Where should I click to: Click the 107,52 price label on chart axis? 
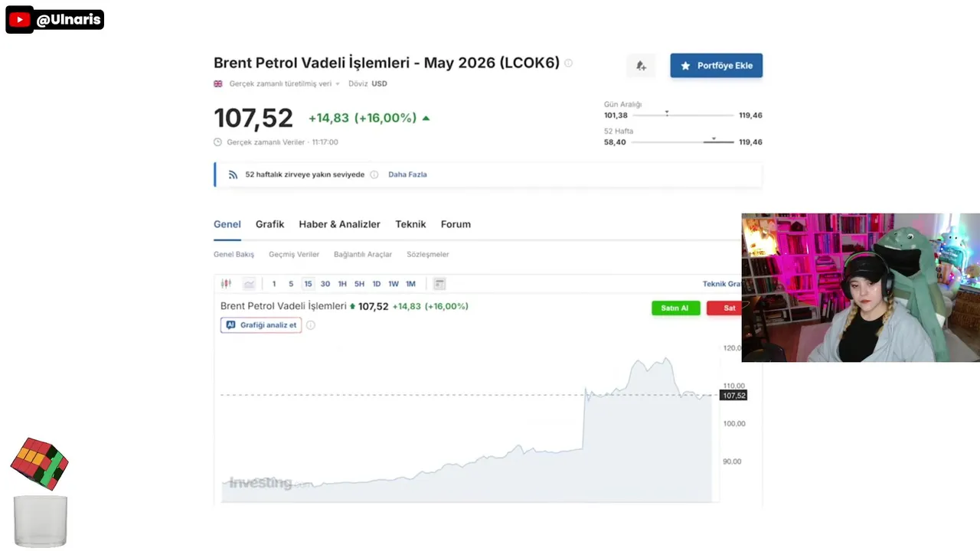(x=733, y=396)
